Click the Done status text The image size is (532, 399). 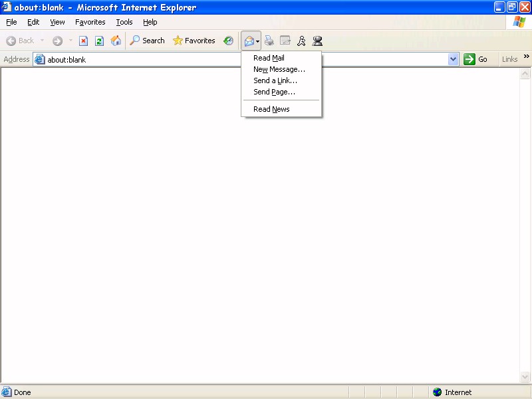tap(23, 392)
